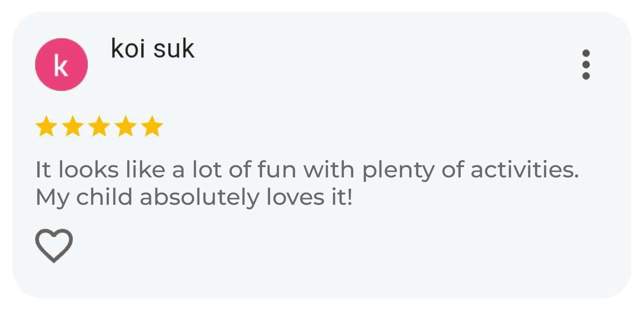The image size is (644, 310).
Task: Select the fifth rating star
Action: 152,126
